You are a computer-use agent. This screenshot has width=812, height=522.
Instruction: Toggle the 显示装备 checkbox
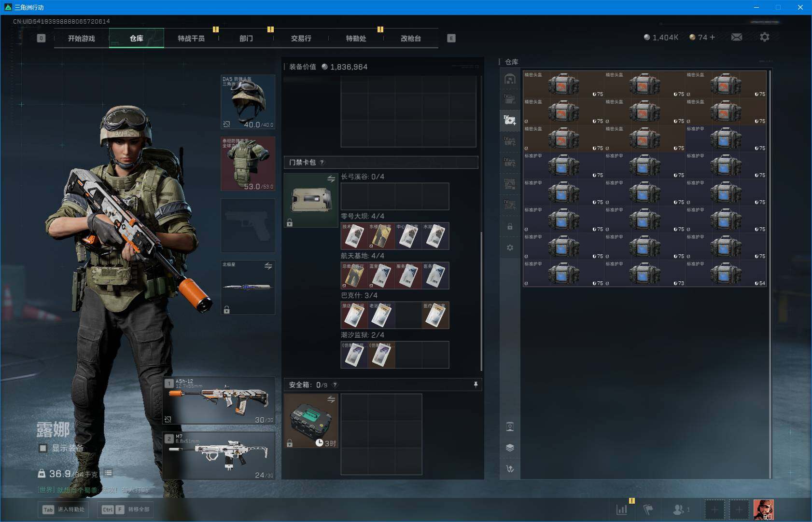pyautogui.click(x=43, y=448)
